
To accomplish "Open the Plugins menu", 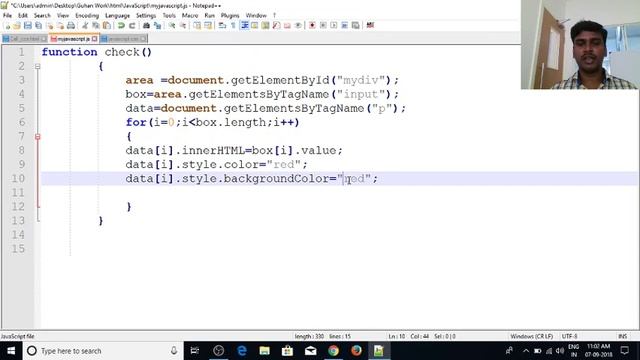I will [230, 16].
